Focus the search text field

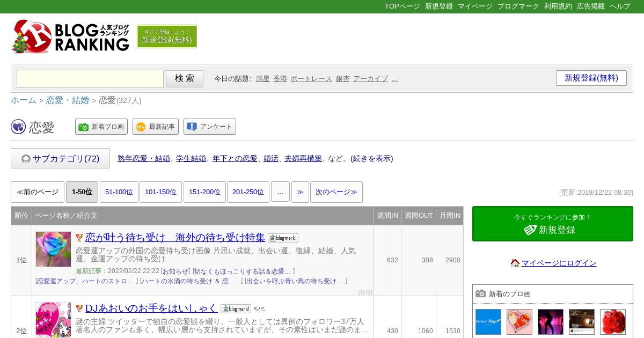90,79
